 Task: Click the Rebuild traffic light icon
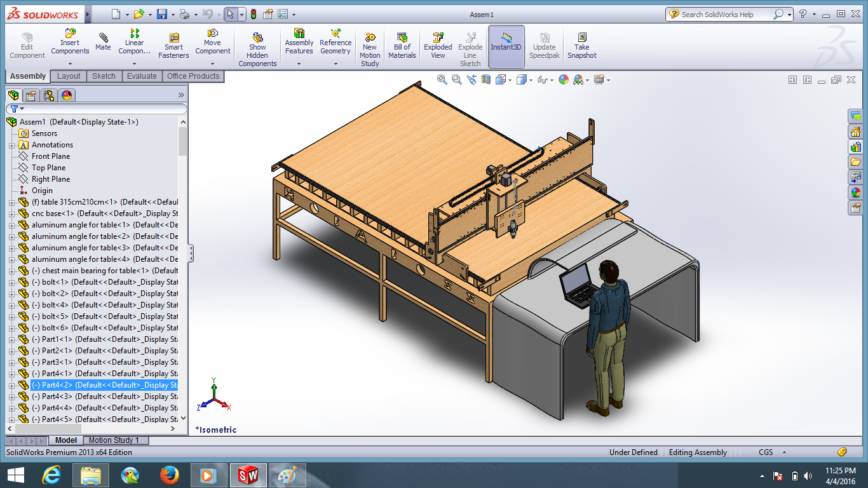(253, 14)
